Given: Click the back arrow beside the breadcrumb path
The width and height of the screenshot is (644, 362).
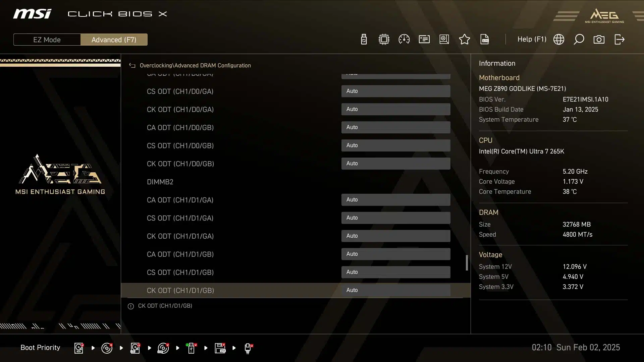Looking at the screenshot, I should tap(132, 65).
